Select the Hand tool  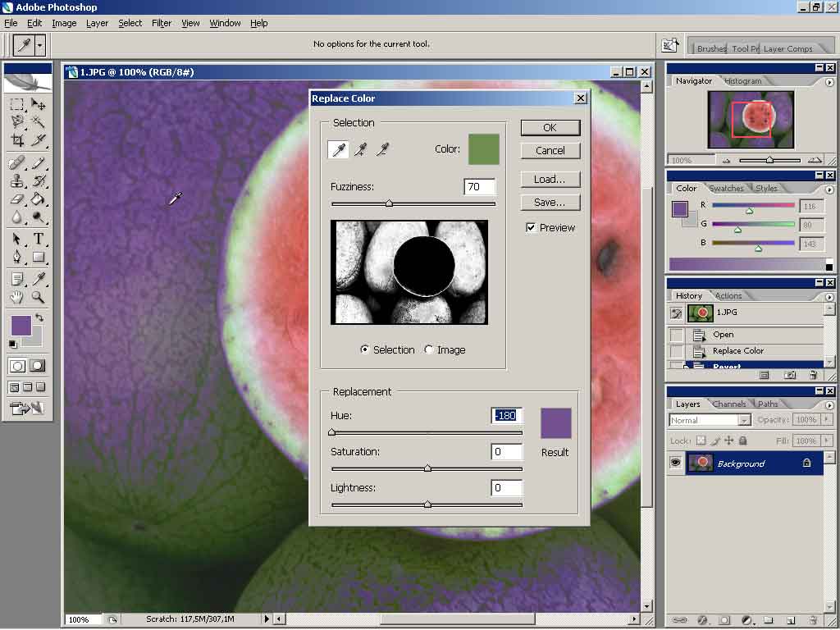pos(17,297)
